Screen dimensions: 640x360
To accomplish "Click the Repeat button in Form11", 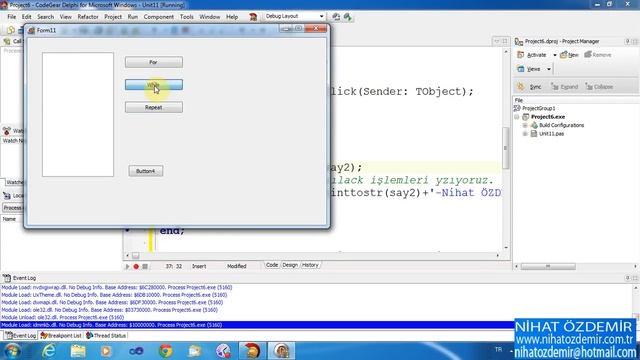I will click(x=153, y=107).
